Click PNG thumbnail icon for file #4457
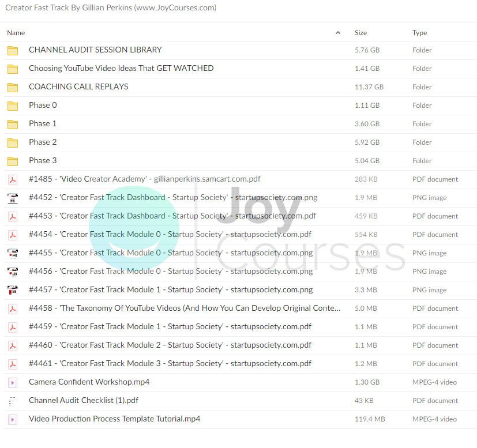 13,290
